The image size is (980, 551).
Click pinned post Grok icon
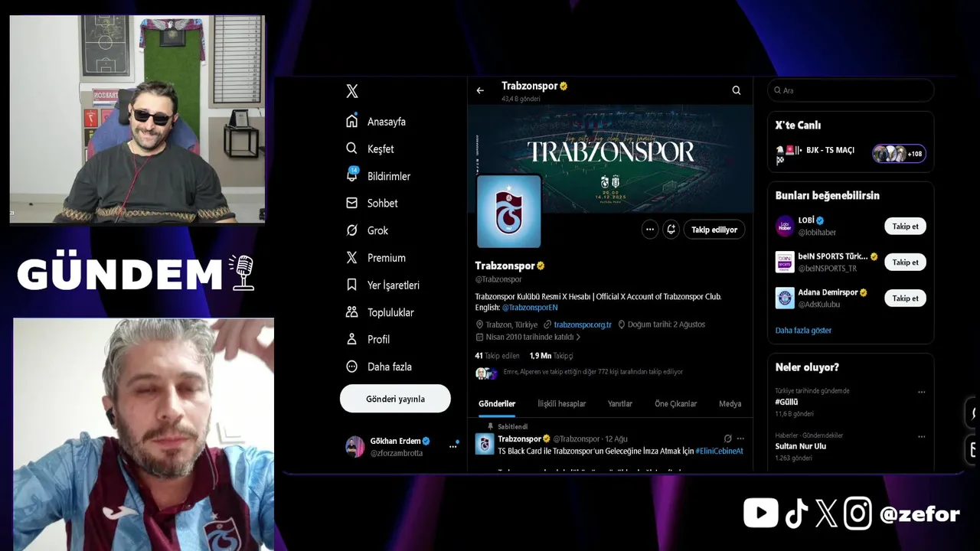pos(727,439)
